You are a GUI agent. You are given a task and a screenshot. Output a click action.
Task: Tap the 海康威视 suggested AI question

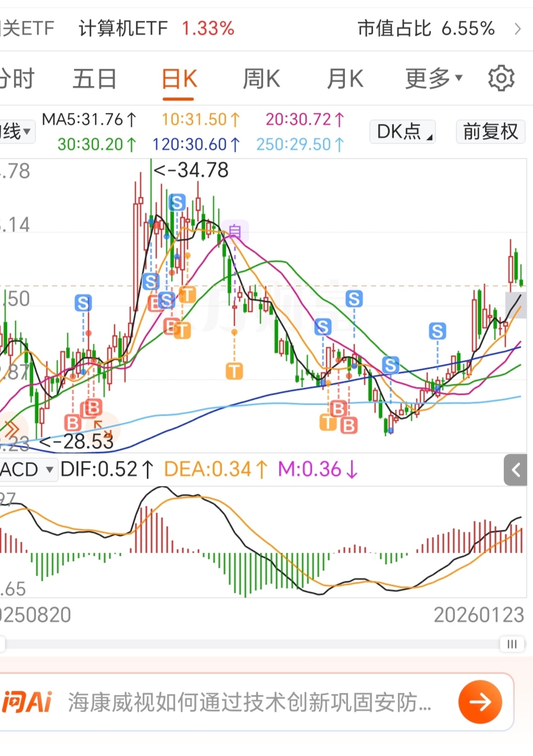(x=250, y=702)
